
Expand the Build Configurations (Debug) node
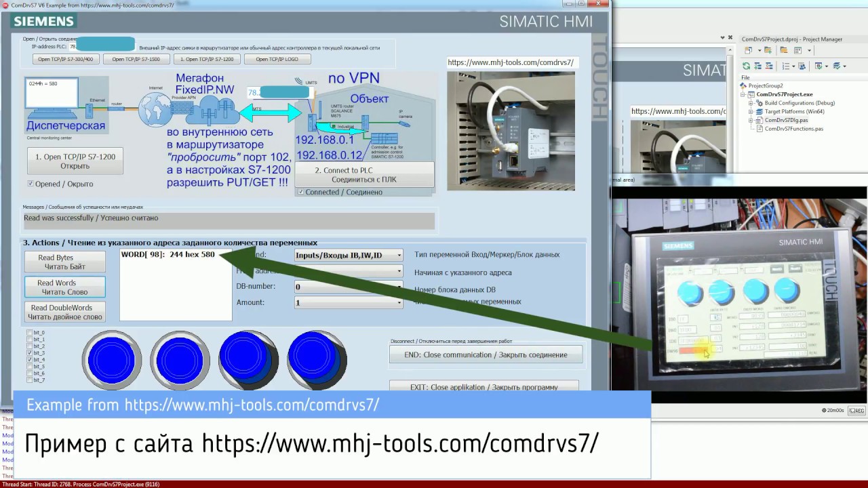tap(751, 103)
